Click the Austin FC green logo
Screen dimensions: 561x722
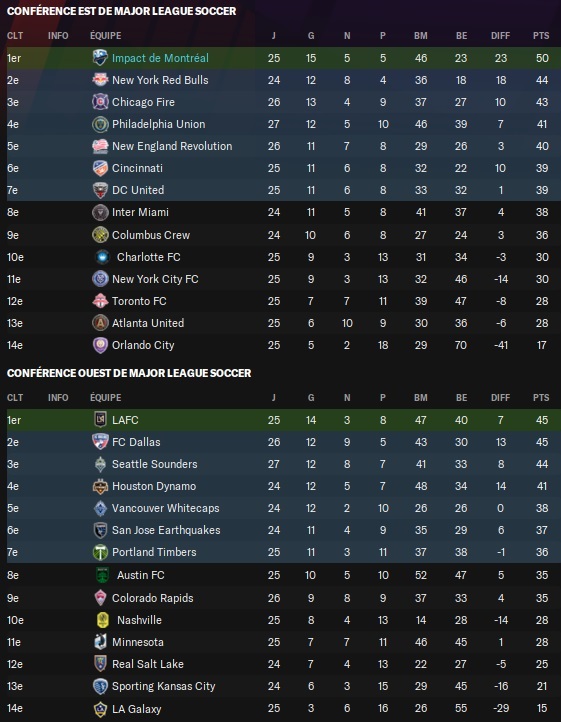[x=102, y=575]
